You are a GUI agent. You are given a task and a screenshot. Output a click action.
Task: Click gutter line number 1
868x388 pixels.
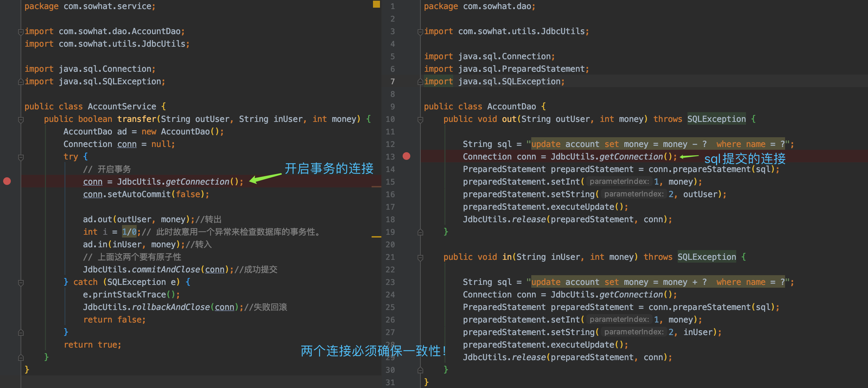click(393, 6)
